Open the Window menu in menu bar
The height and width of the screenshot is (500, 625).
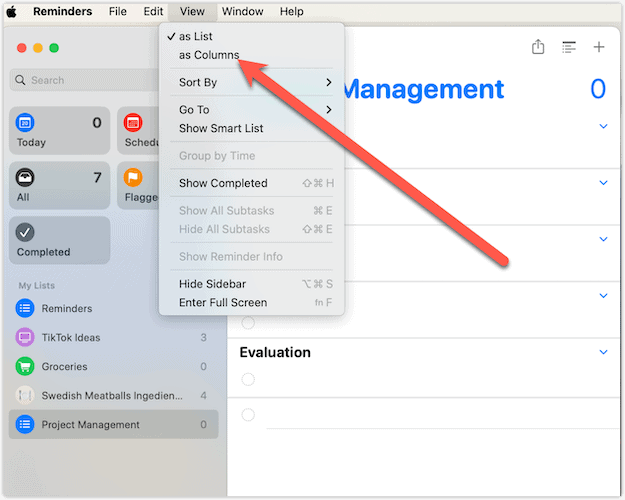tap(242, 12)
